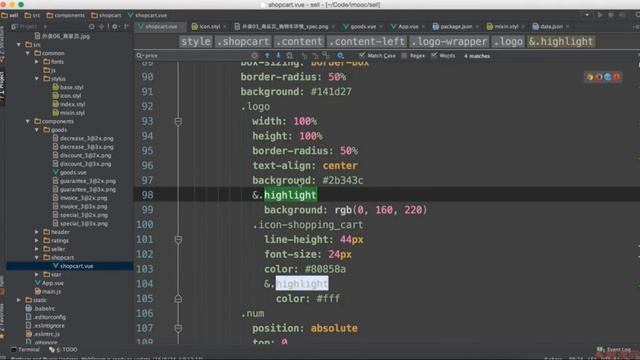This screenshot has height=360, width=640.
Task: Toggle the code fold marker at line 107
Action: pos(178,328)
